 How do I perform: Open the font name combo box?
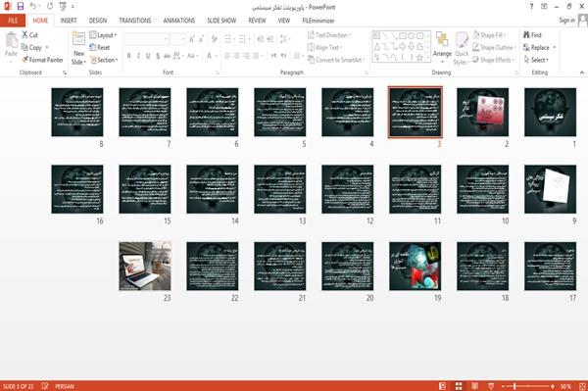click(x=147, y=39)
